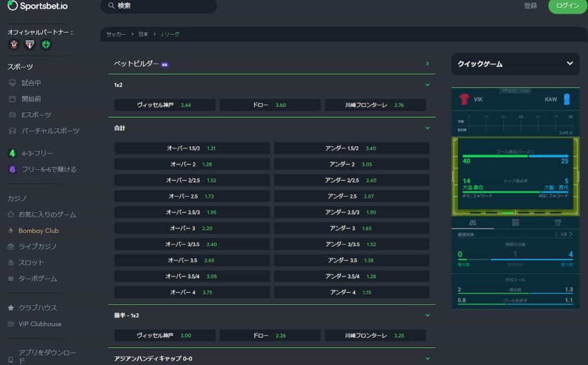This screenshot has height=365, width=588.
Task: Select オーバー 2.5 at 1.73
Action: pyautogui.click(x=192, y=196)
